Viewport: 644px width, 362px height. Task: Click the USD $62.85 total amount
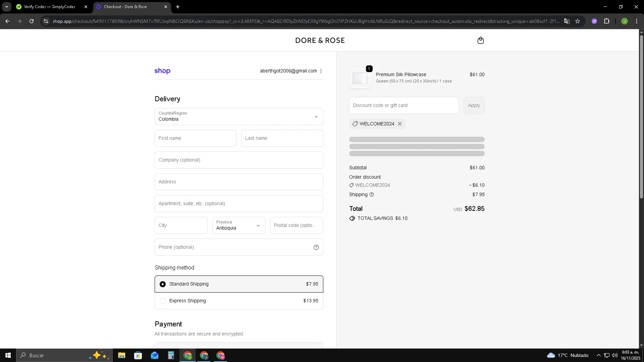click(x=469, y=209)
